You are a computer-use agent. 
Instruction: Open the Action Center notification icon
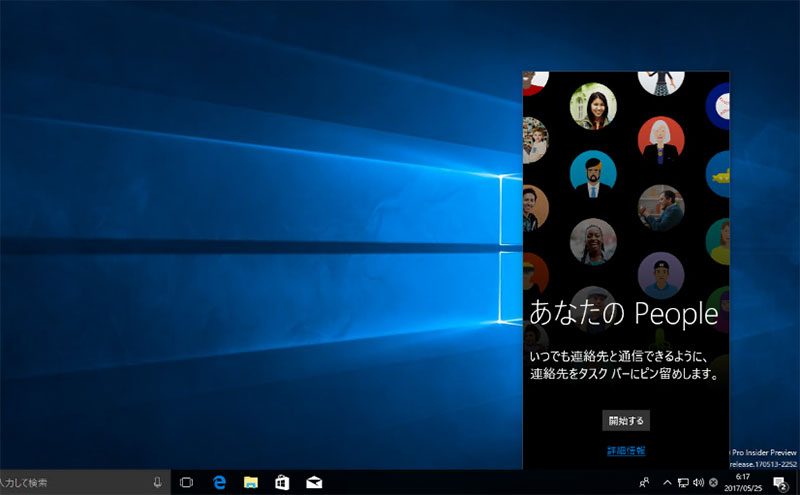click(780, 482)
